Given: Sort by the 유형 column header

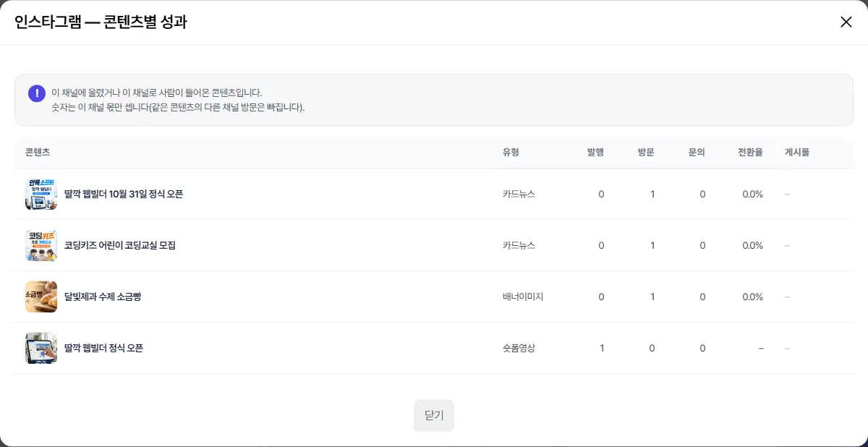Looking at the screenshot, I should [511, 153].
